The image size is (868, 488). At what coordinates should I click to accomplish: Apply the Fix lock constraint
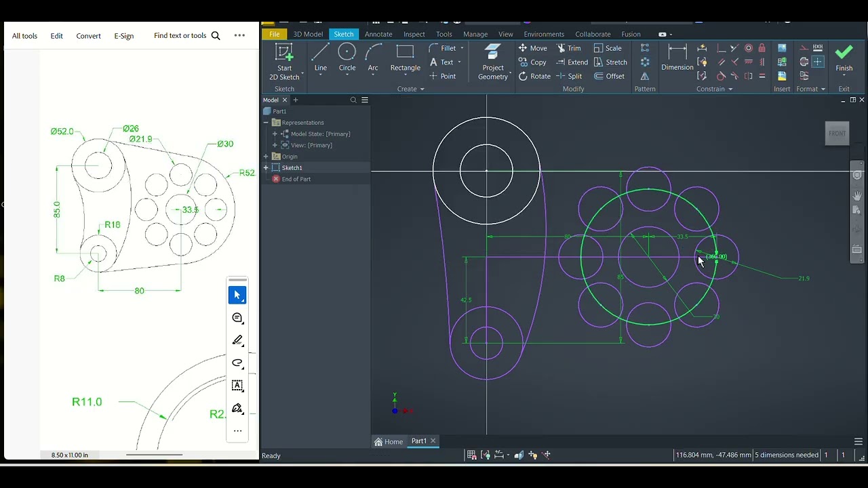(x=762, y=48)
